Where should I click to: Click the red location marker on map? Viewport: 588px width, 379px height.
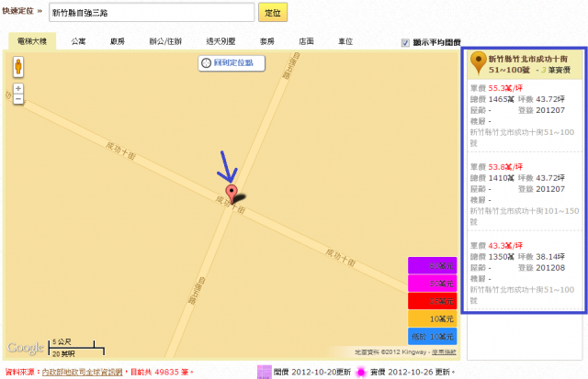point(232,194)
